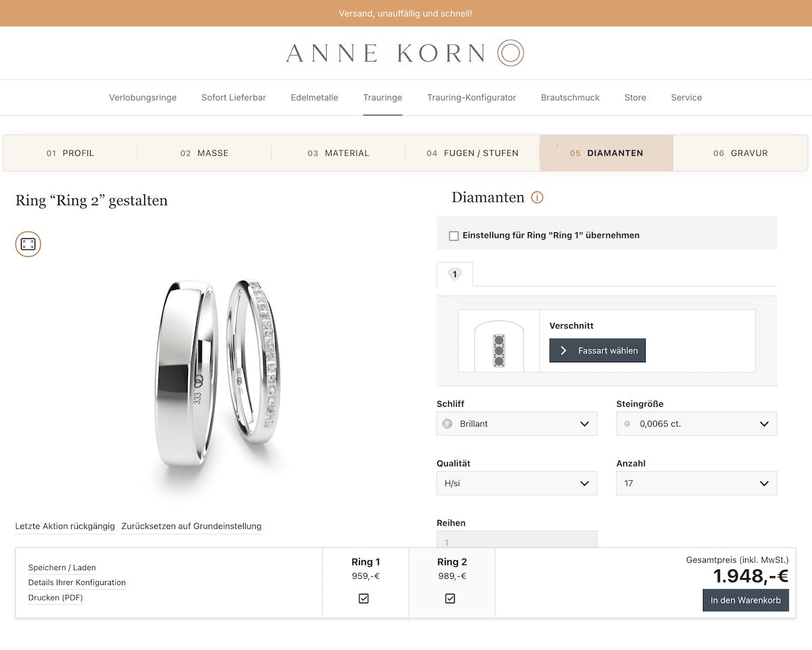Click the chevron arrow in Fassart wählen

564,351
